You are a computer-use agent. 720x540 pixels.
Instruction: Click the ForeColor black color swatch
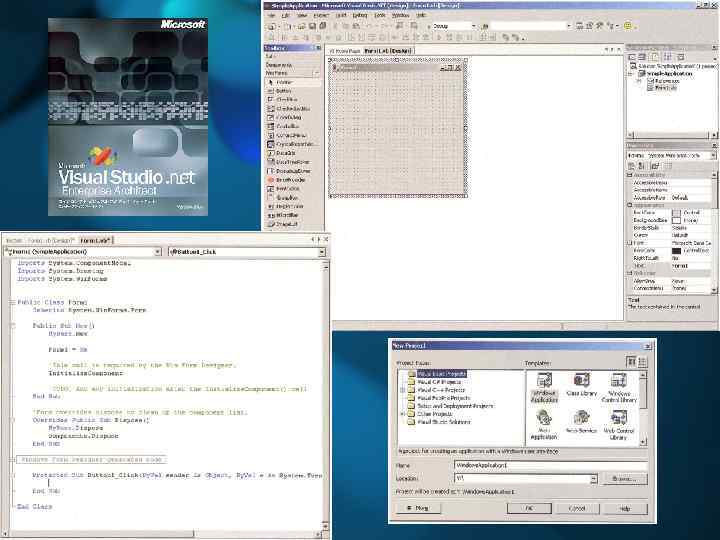pyautogui.click(x=676, y=251)
